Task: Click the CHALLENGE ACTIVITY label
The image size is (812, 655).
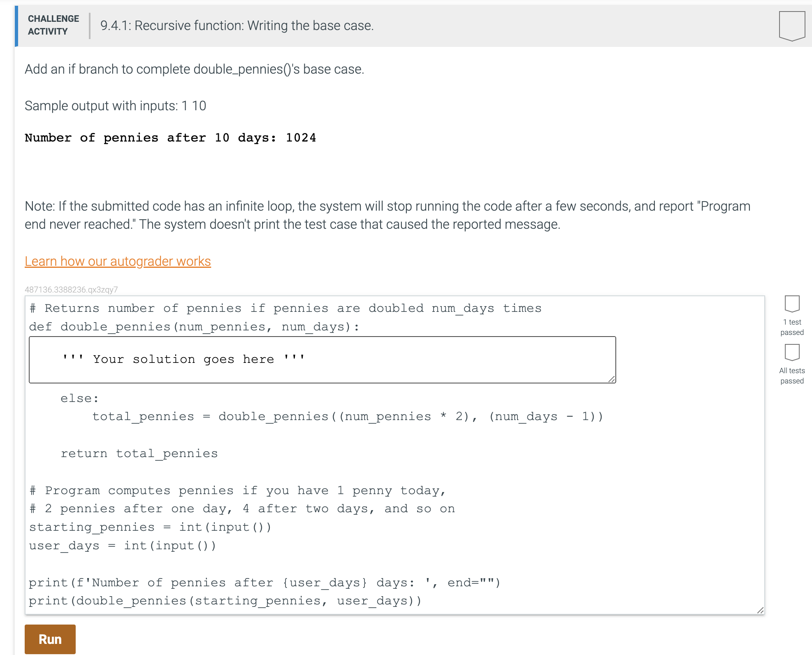Action: pyautogui.click(x=53, y=25)
